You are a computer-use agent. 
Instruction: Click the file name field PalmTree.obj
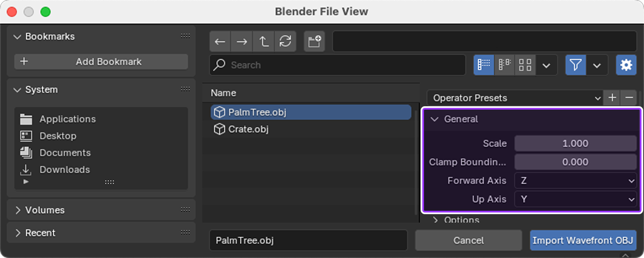(309, 240)
